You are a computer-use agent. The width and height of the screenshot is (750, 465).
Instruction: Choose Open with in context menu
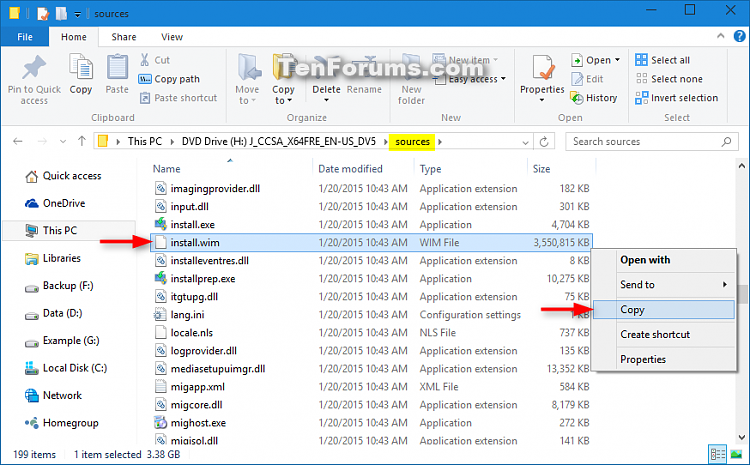[x=664, y=260]
